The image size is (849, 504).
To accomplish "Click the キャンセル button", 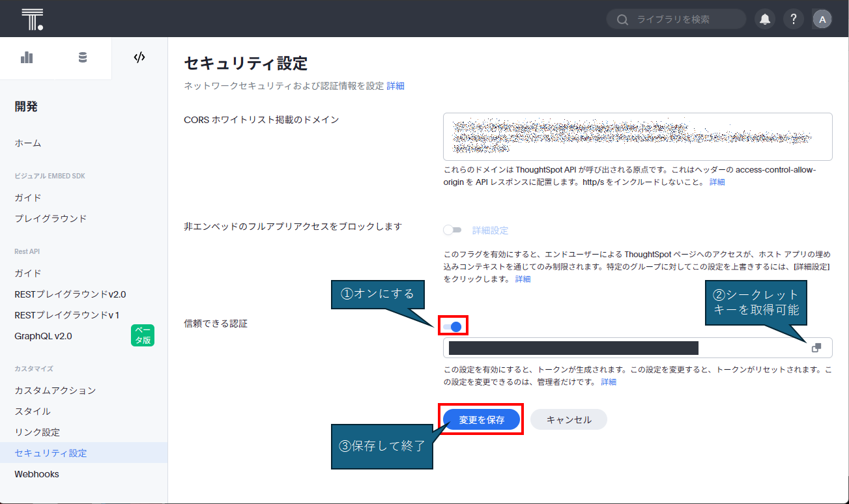I will (x=569, y=420).
